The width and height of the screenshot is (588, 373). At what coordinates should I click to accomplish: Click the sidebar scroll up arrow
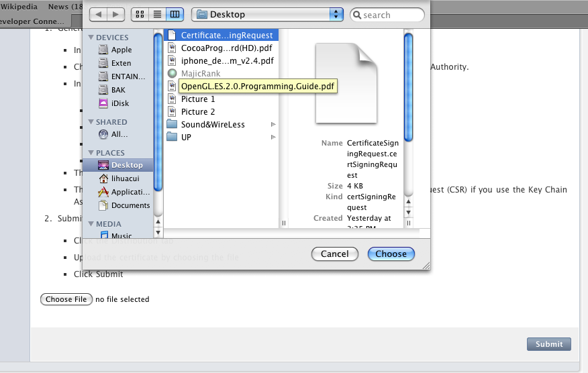tap(158, 222)
